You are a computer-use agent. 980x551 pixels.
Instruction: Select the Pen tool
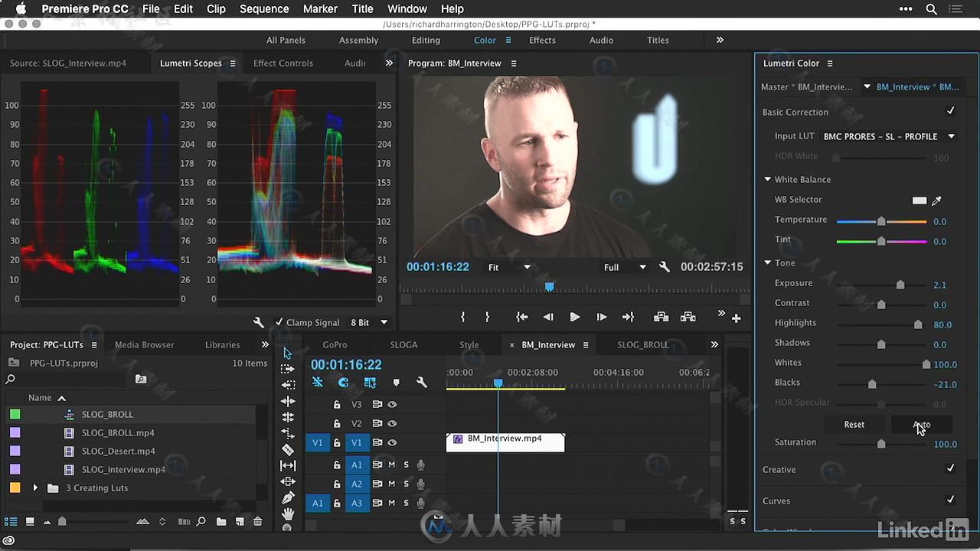pyautogui.click(x=288, y=497)
